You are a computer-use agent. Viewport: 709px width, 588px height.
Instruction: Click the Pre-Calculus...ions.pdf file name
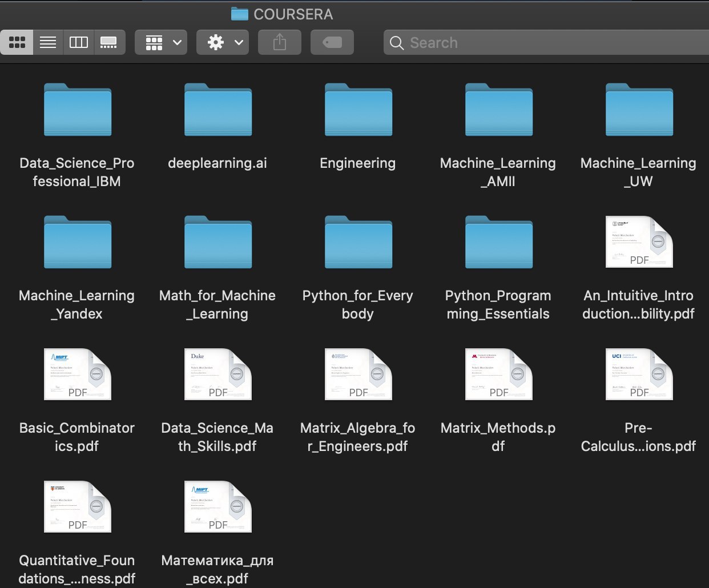[x=638, y=437]
